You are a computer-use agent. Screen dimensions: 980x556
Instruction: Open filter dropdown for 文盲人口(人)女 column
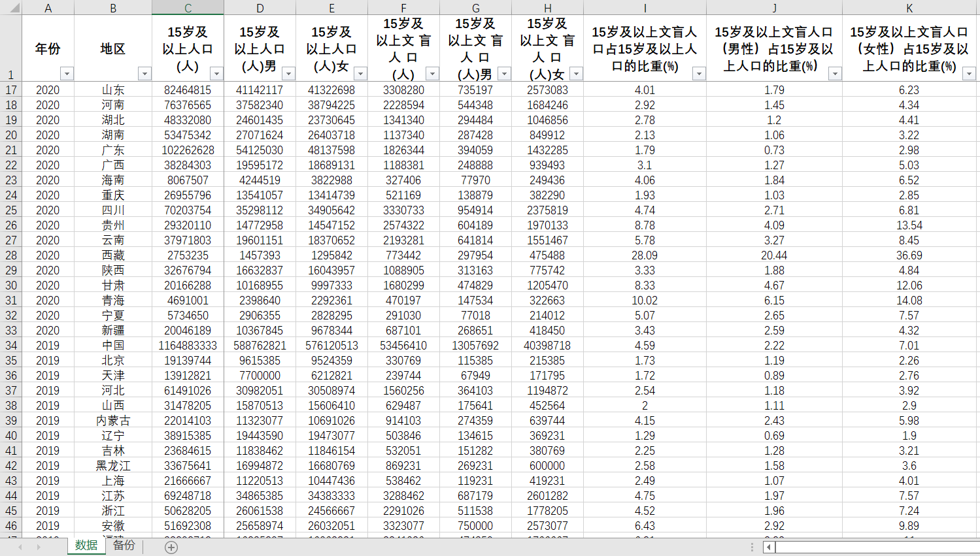[x=576, y=74]
